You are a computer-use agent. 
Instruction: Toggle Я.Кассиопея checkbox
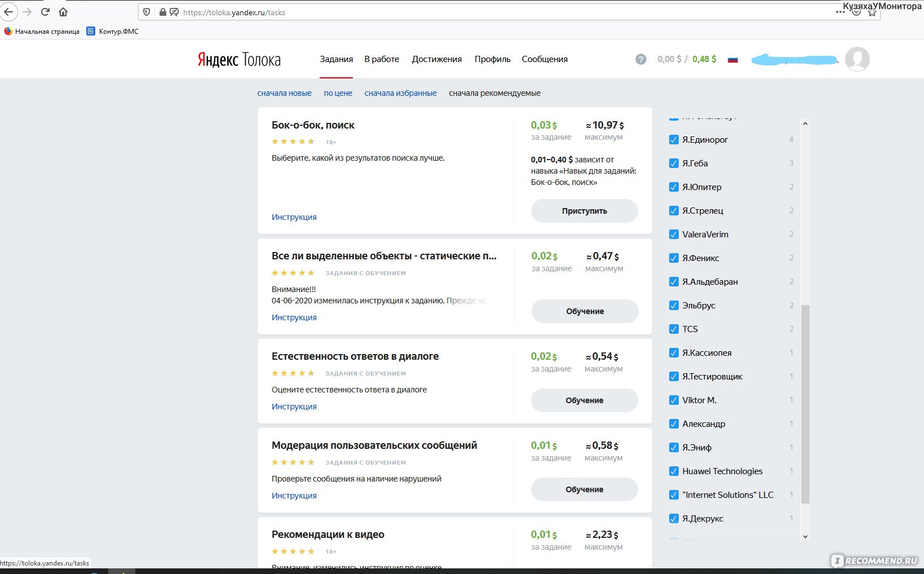click(674, 352)
